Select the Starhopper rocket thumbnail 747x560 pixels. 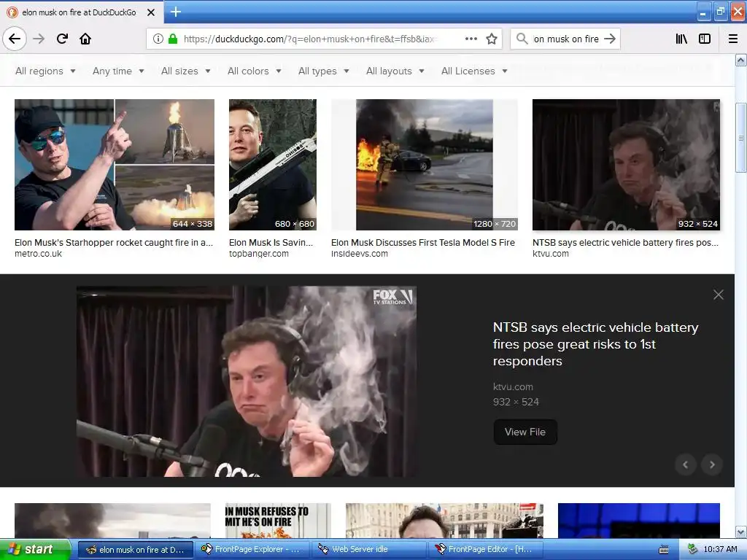[115, 165]
